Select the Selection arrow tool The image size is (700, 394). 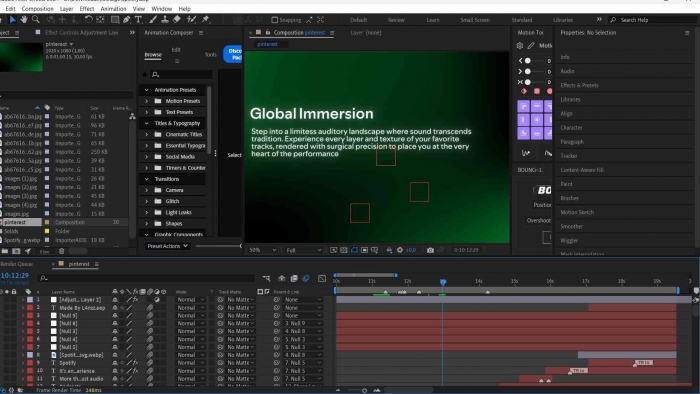click(12, 20)
